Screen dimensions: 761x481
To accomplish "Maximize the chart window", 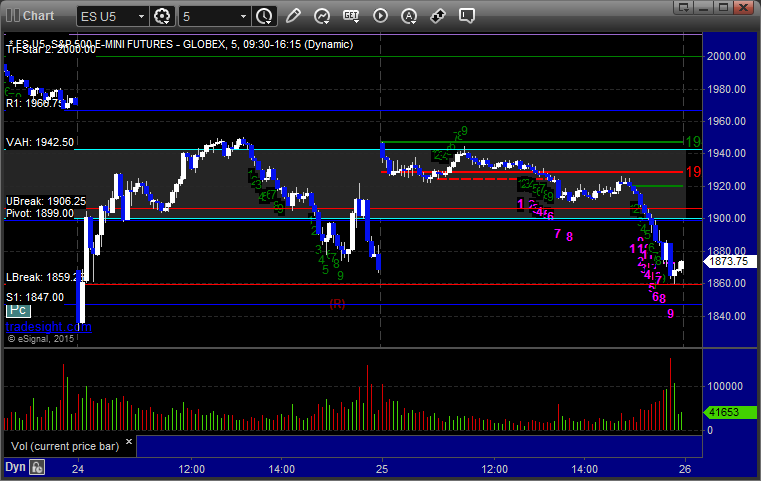I will pos(724,7).
